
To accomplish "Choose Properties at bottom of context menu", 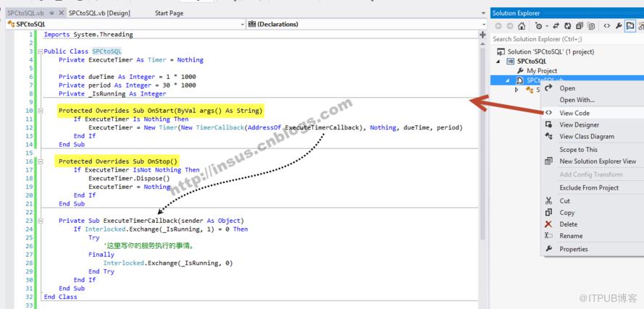I will pos(593,249).
